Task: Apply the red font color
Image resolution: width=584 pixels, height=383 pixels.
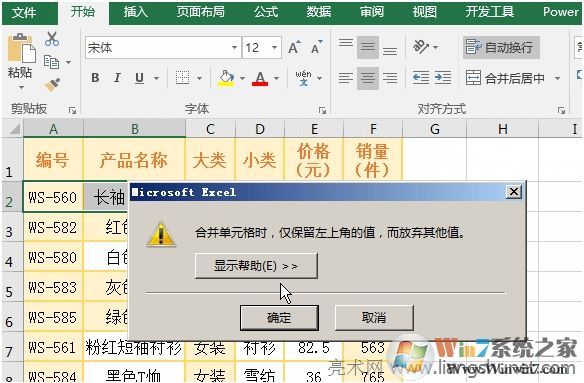Action: point(260,78)
